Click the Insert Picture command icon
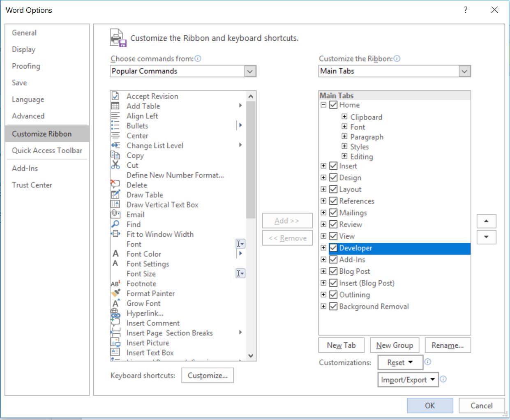The height and width of the screenshot is (420, 510). [115, 343]
